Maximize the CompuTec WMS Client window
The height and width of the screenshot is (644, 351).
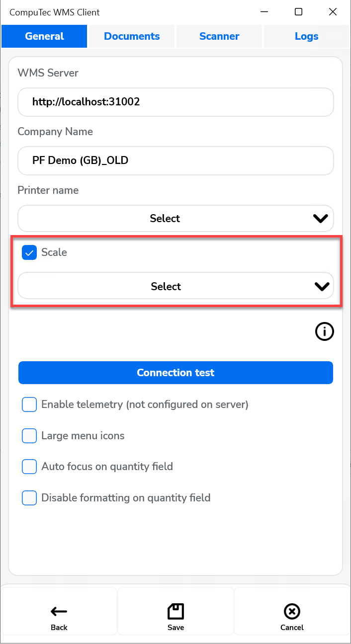coord(298,12)
